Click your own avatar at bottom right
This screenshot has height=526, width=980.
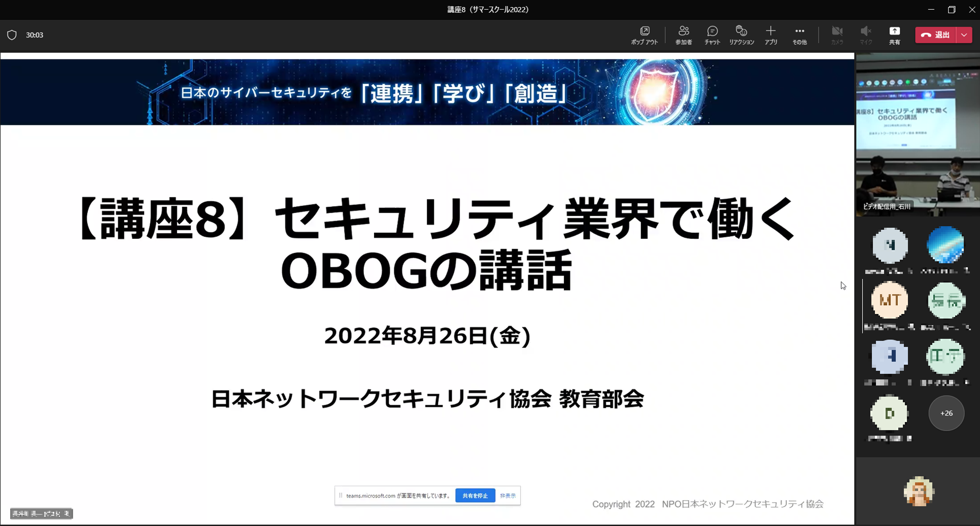[919, 491]
